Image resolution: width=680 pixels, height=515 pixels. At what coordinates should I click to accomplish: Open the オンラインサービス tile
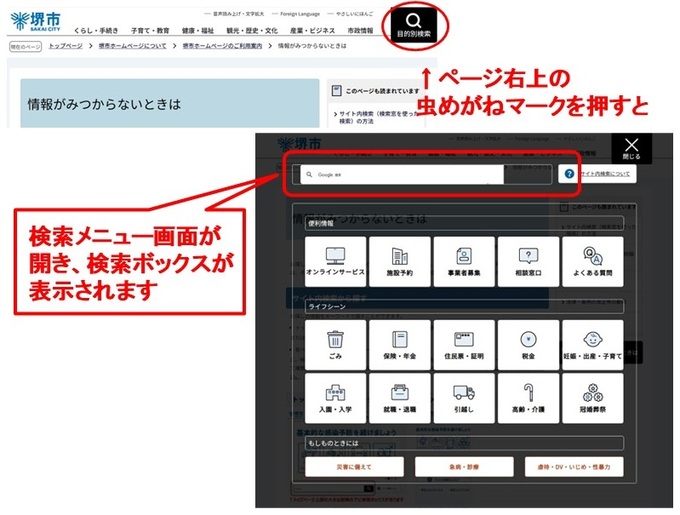pos(335,261)
